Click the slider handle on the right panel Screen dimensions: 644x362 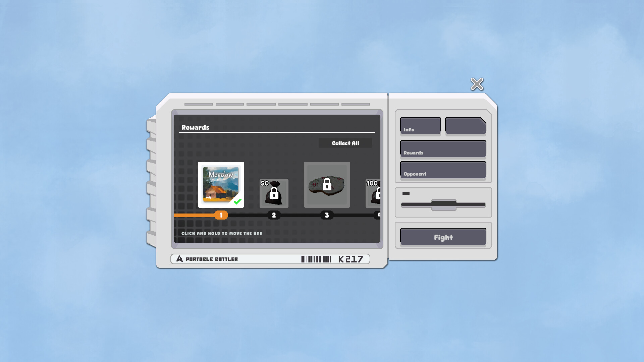point(443,204)
